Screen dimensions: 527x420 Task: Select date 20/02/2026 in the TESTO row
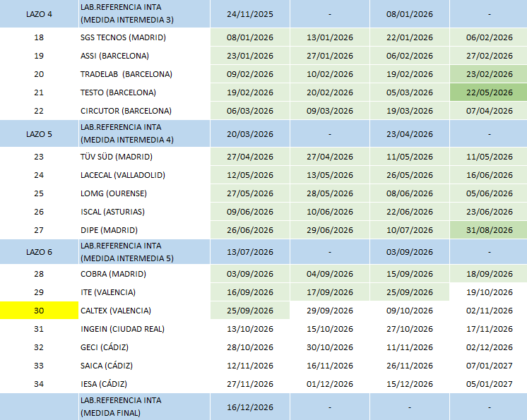tap(330, 92)
